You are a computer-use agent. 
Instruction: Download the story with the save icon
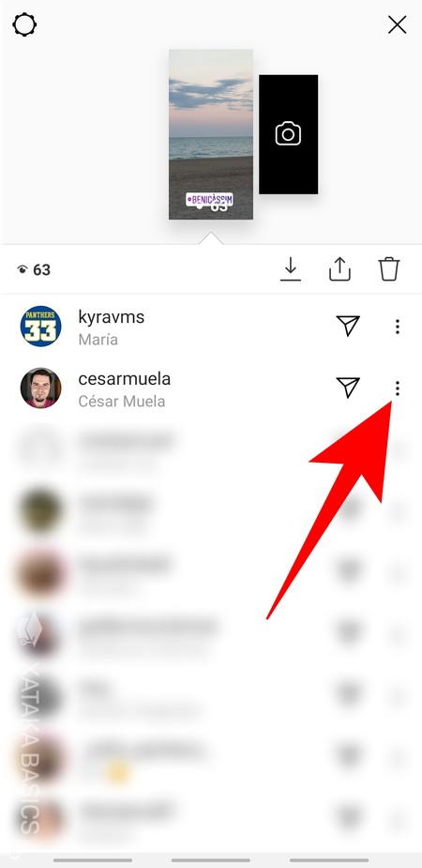pyautogui.click(x=291, y=269)
